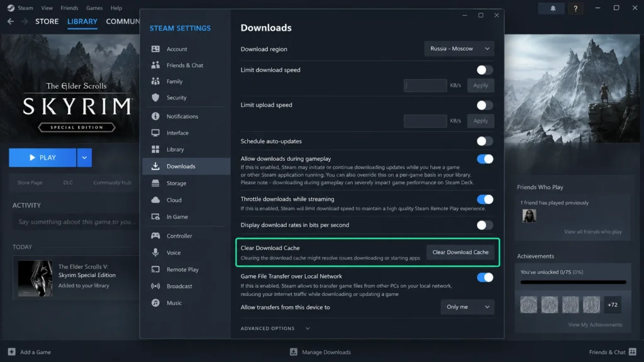Open Friends & Chat icon at bottom right
The image size is (644, 362).
click(633, 352)
